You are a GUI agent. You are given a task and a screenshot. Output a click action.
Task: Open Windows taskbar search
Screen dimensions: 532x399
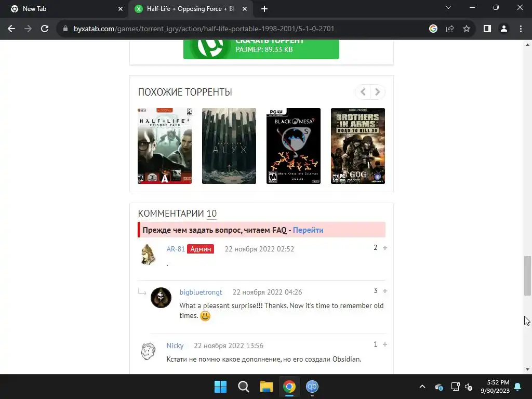(243, 387)
